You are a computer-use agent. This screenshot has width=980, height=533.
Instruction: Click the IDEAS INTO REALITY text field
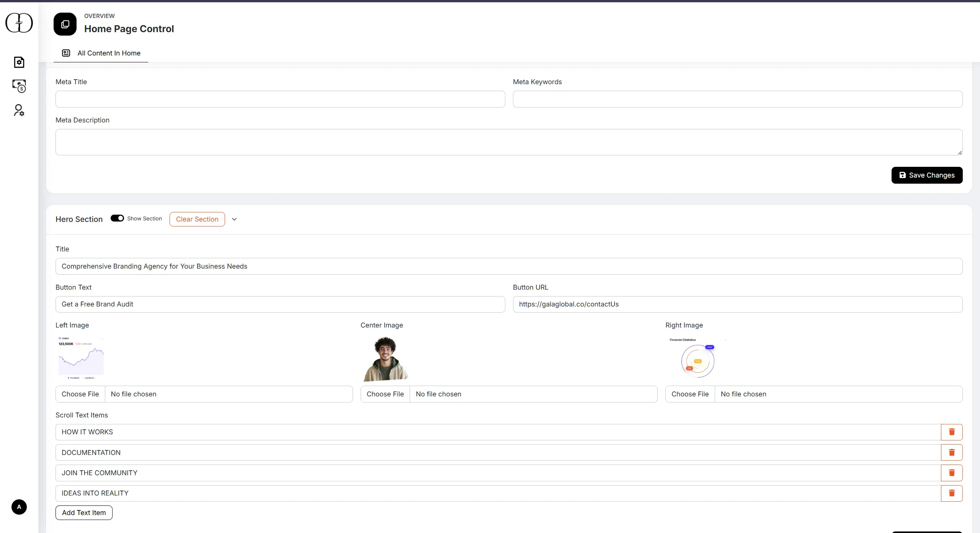[x=498, y=493]
